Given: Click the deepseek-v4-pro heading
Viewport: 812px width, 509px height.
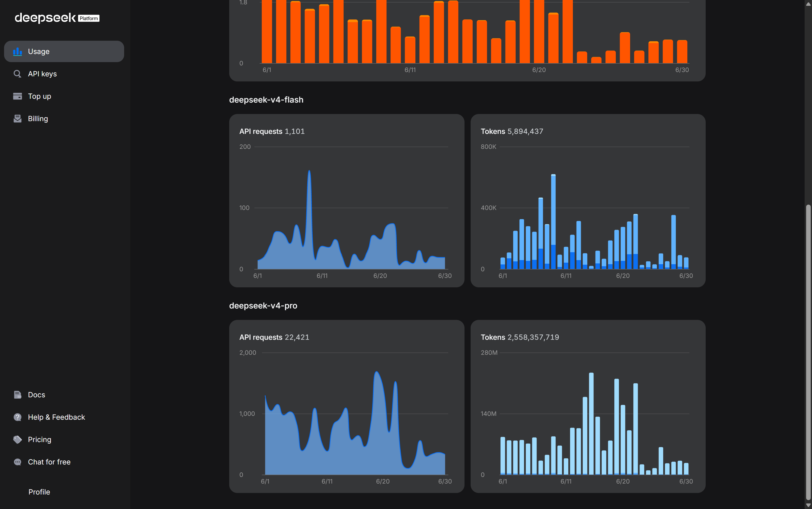Looking at the screenshot, I should point(263,306).
